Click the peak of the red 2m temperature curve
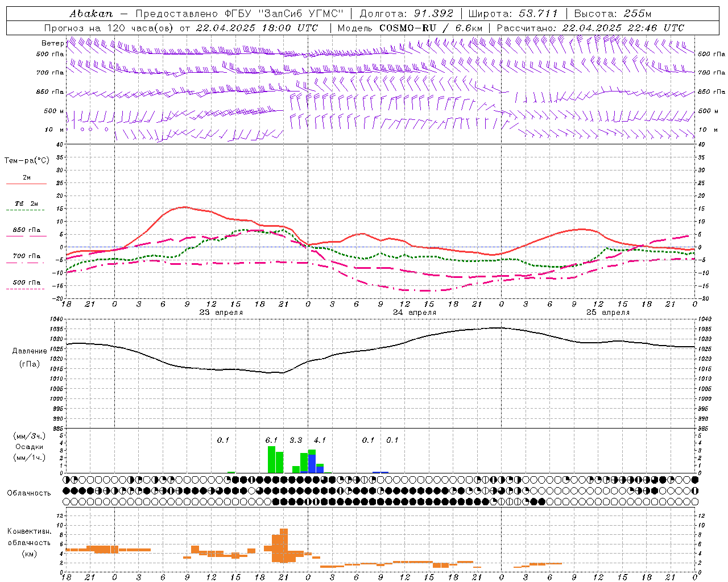728x582 pixels. tap(184, 207)
